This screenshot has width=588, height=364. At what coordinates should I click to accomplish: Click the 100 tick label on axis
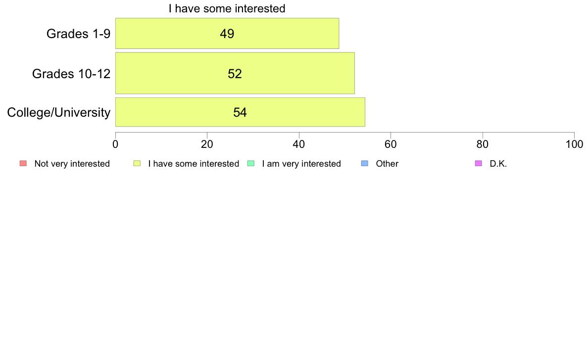coord(575,144)
